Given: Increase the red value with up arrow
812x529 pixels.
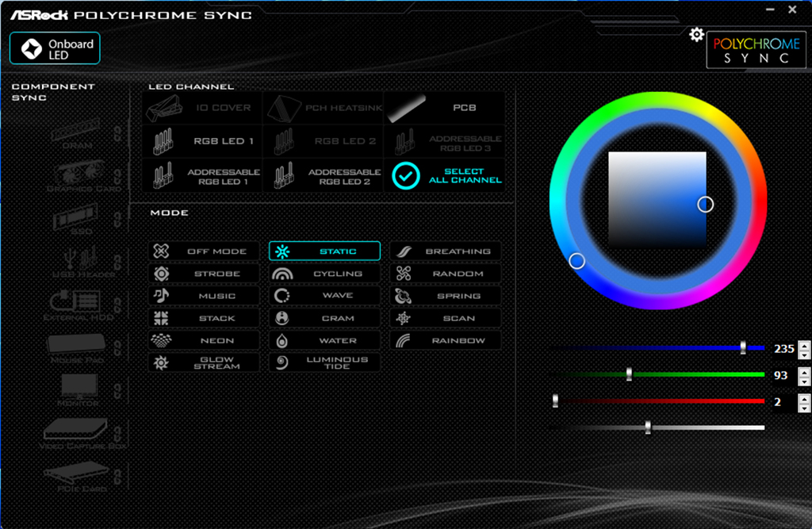Looking at the screenshot, I should point(804,398).
